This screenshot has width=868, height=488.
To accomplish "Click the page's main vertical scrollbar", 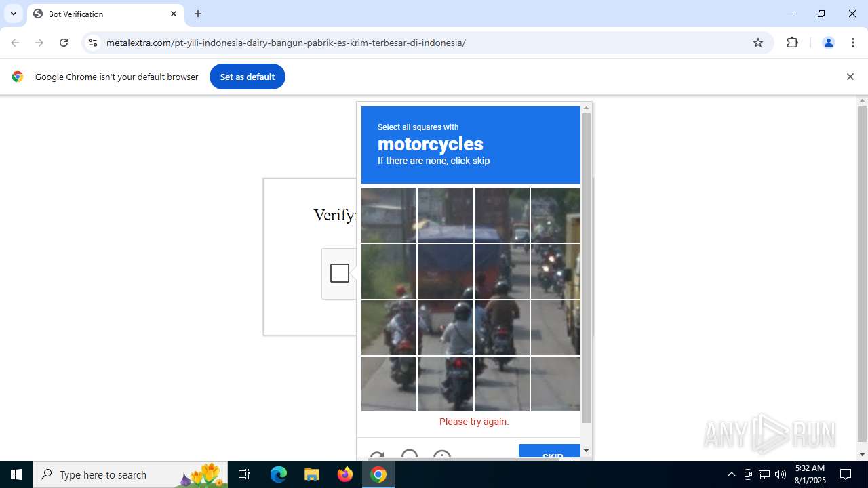I will (x=862, y=273).
